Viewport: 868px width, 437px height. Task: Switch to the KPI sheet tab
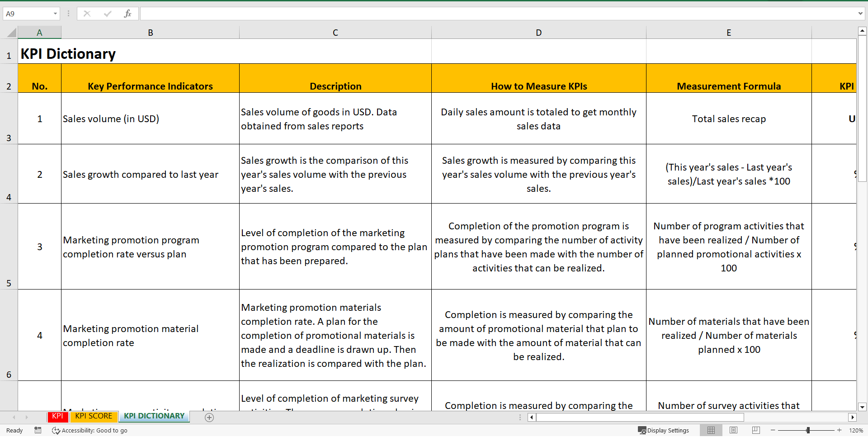(57, 417)
